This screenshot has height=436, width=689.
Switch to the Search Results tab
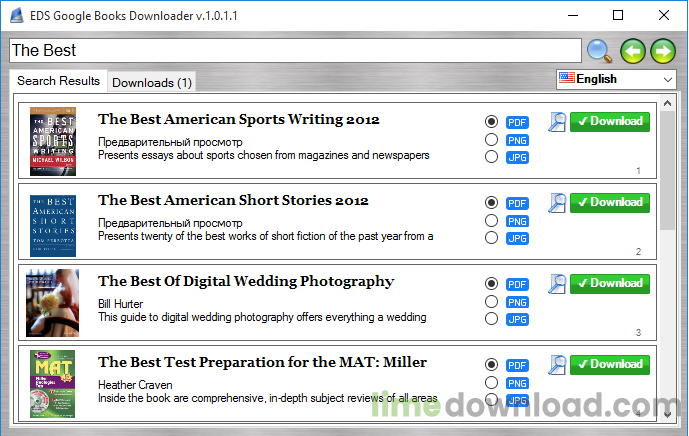pyautogui.click(x=58, y=81)
